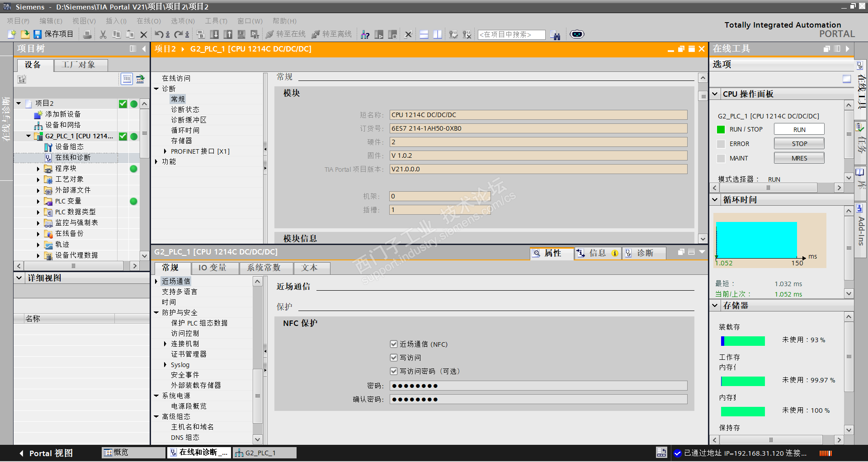
Task: Collapse the 循环时间 section
Action: pos(715,199)
